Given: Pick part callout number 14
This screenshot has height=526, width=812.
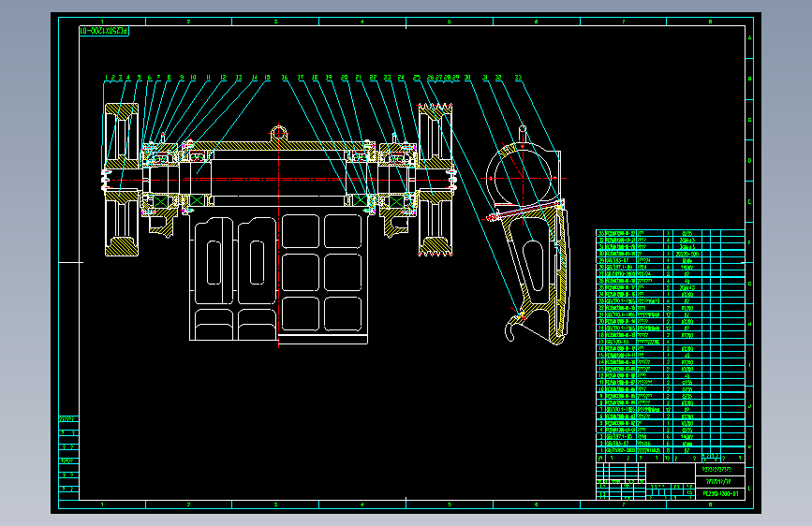Looking at the screenshot, I should (254, 78).
